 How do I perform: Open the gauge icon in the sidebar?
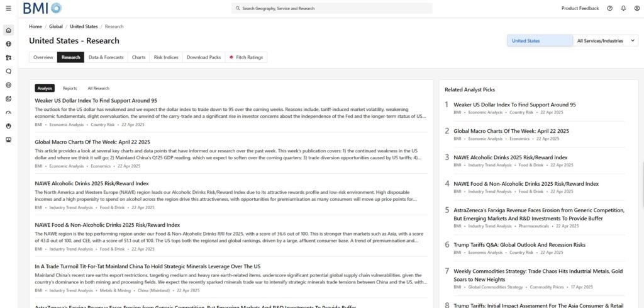click(x=8, y=112)
